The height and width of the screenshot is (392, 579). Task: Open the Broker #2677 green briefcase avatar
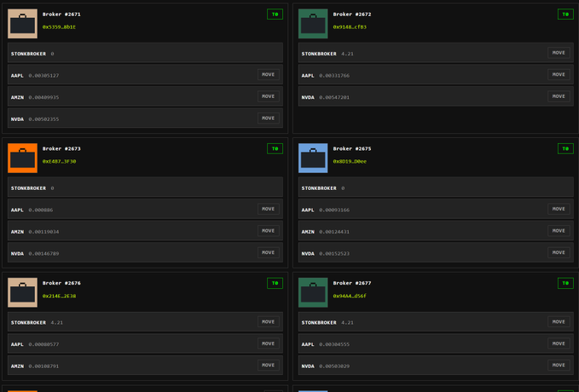point(313,292)
